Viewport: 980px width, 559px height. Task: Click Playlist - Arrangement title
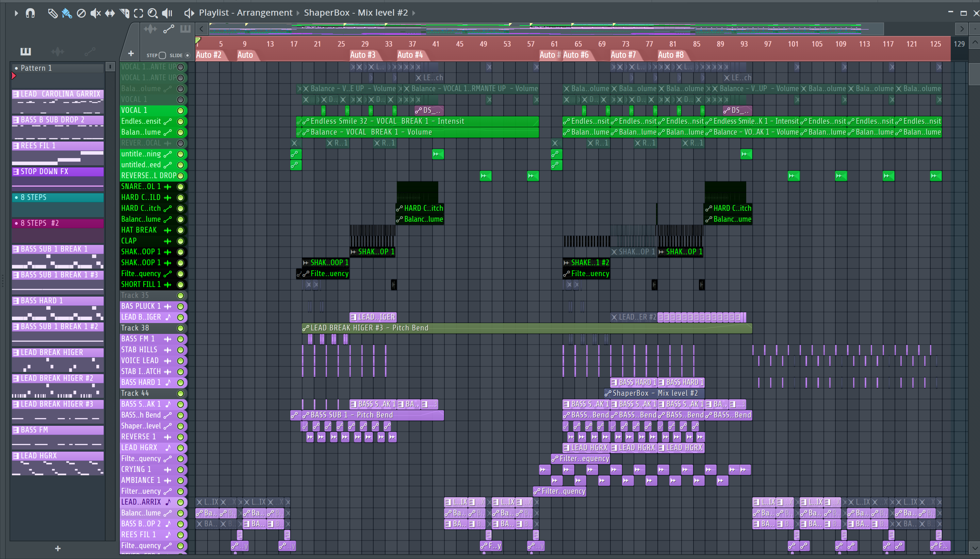point(245,13)
